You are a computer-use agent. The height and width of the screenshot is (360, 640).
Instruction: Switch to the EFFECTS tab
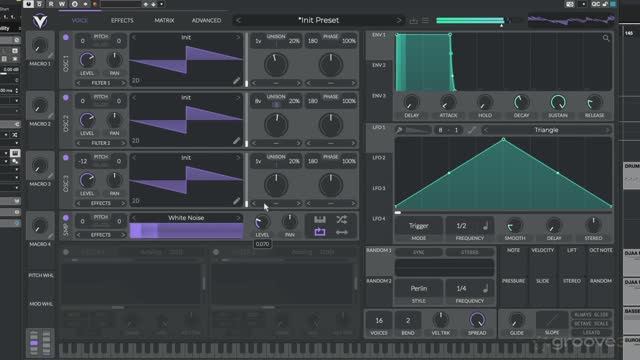(x=122, y=20)
